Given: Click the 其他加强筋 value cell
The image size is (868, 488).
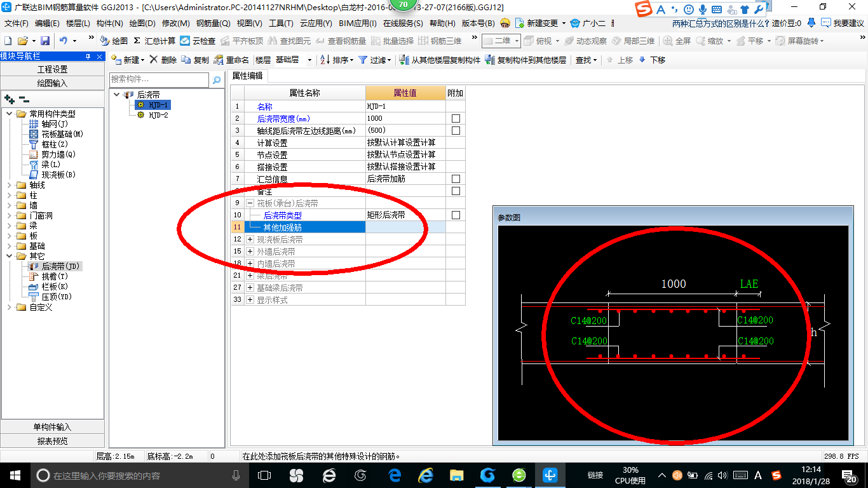Looking at the screenshot, I should [x=405, y=227].
